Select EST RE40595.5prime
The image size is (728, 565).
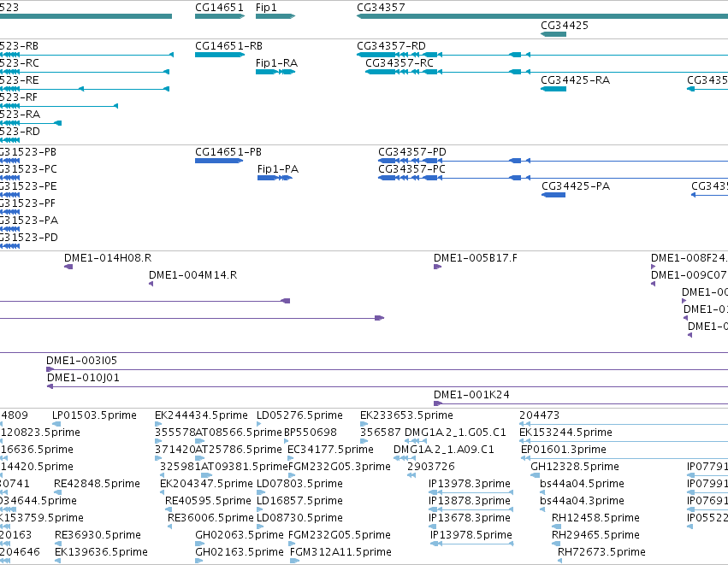point(208,502)
